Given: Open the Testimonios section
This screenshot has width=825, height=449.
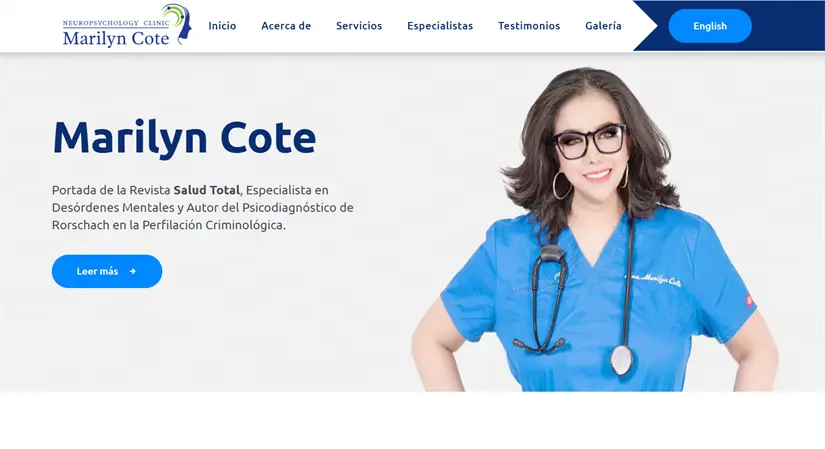Looking at the screenshot, I should 529,26.
